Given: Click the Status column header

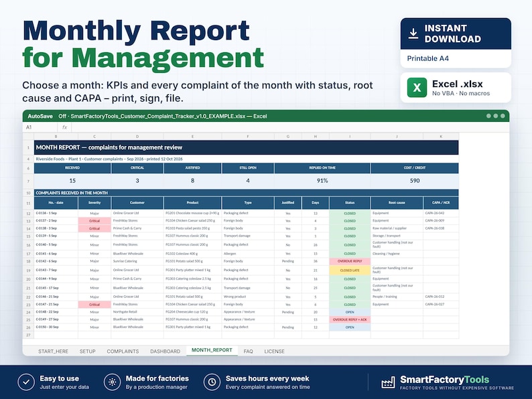Looking at the screenshot, I should point(350,203).
